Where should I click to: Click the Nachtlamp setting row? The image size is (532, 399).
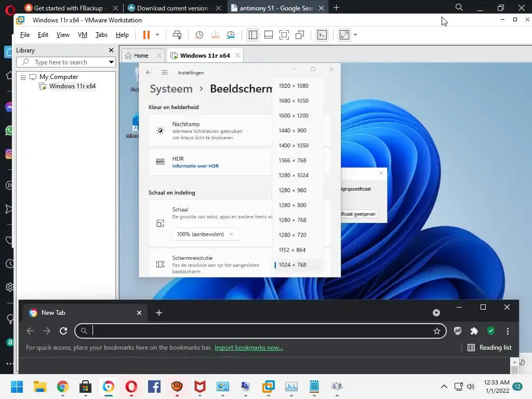click(210, 130)
